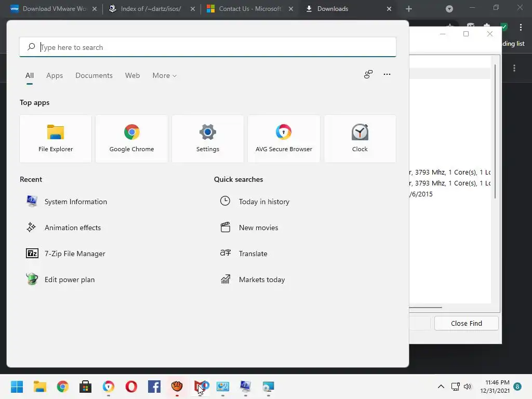Switch to the Web search tab
The image size is (532, 399).
click(x=132, y=75)
